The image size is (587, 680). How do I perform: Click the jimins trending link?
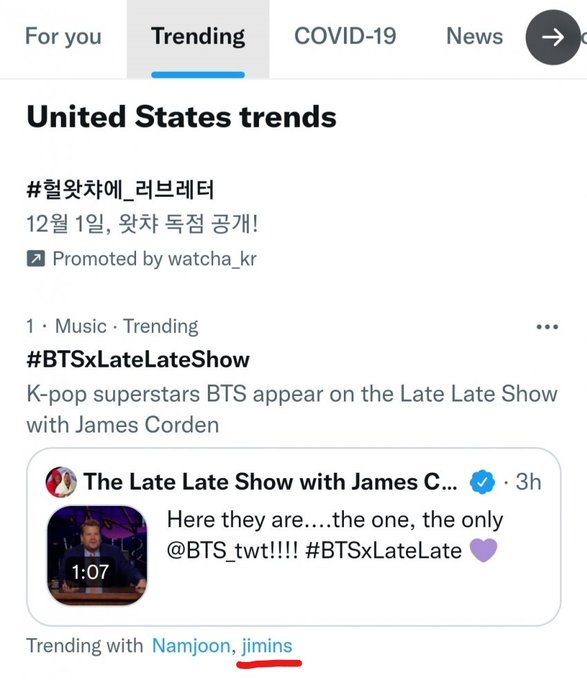click(x=267, y=646)
